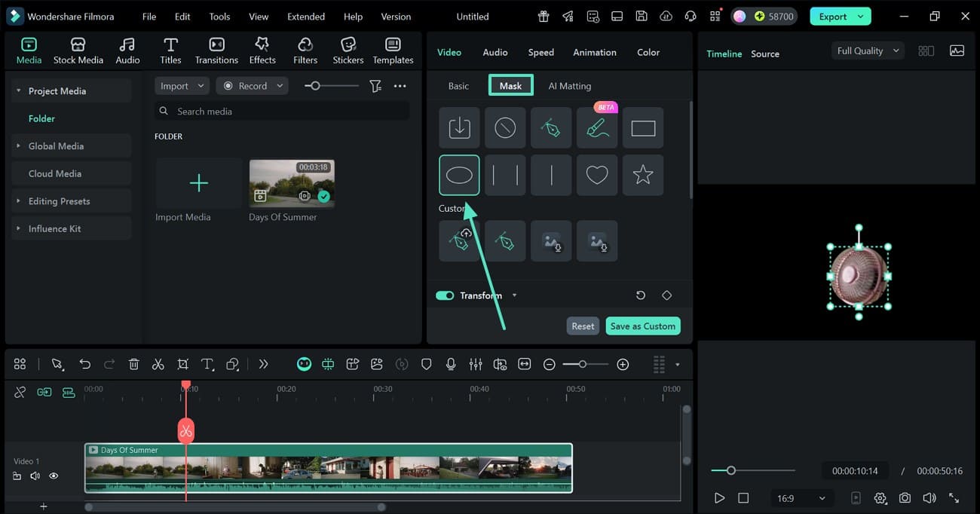
Task: Open the Extended menu
Action: tap(306, 17)
